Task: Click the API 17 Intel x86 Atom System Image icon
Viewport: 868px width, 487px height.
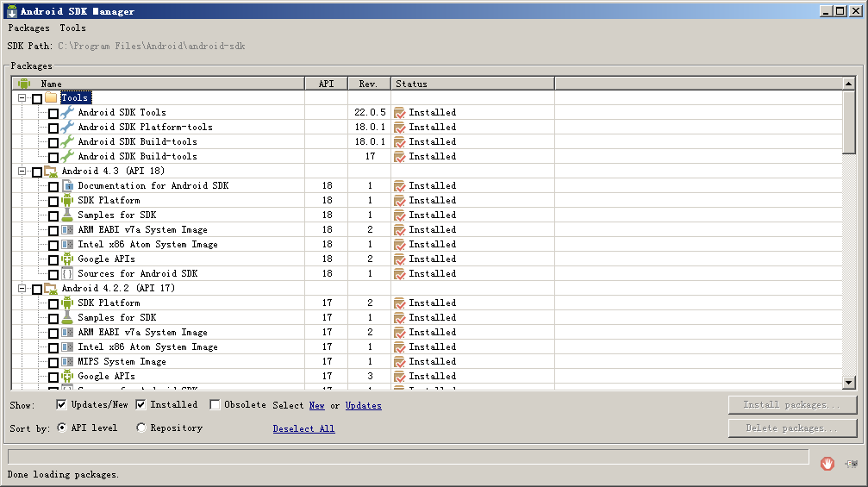Action: 67,347
